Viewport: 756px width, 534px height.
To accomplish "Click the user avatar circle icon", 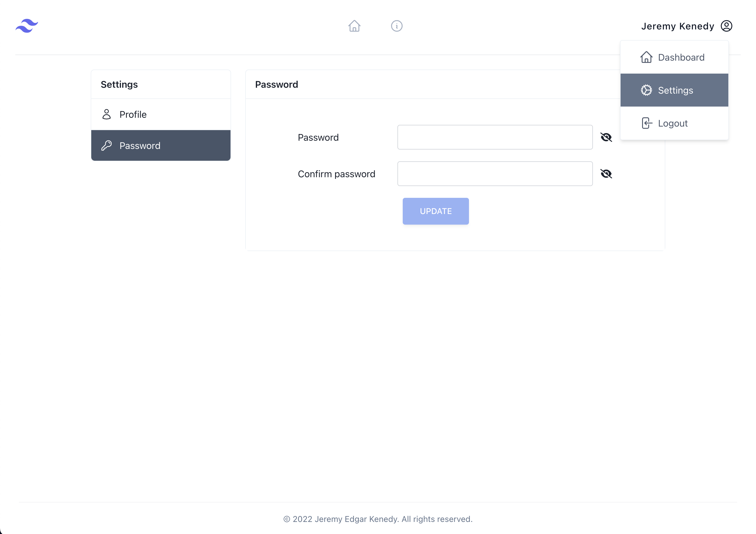I will pyautogui.click(x=726, y=26).
